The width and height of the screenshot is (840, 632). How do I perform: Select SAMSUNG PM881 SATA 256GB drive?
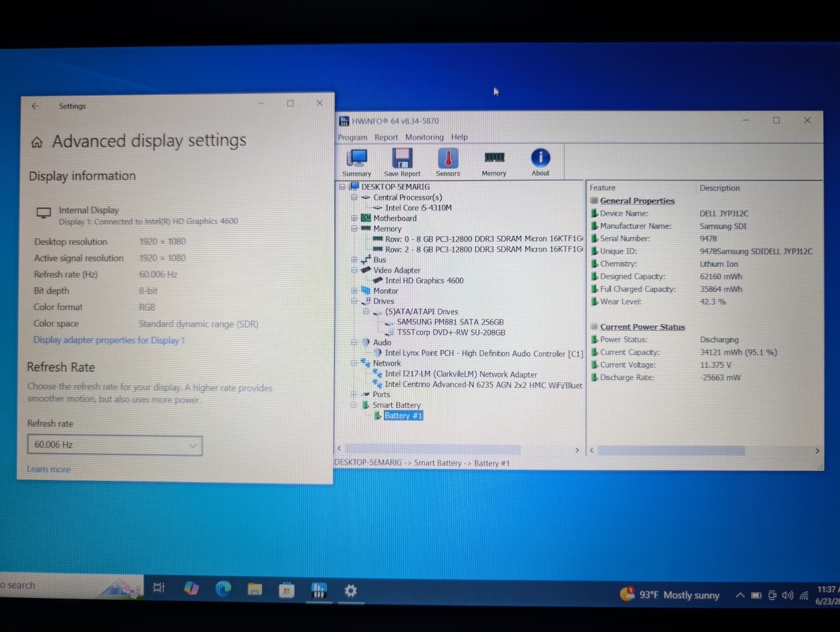[450, 322]
